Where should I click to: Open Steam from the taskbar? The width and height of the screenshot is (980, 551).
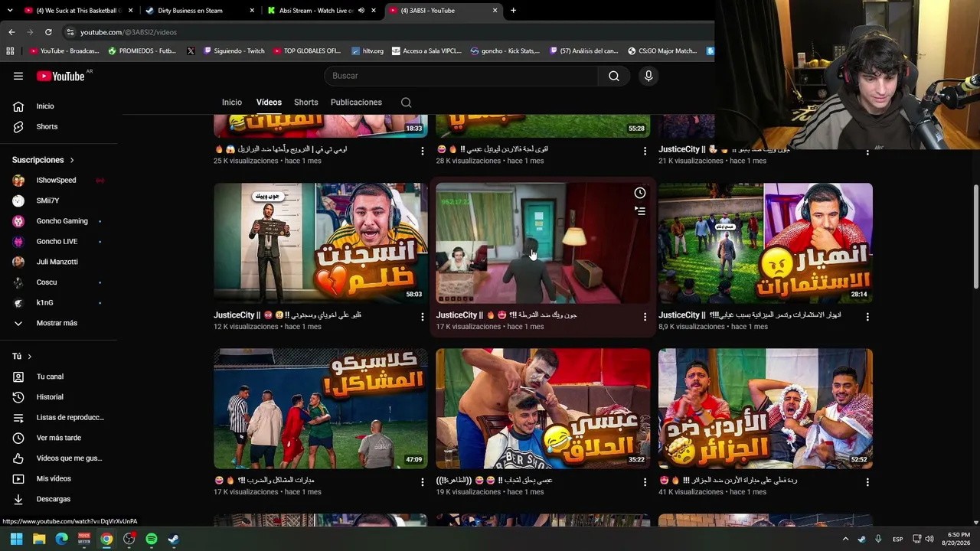pos(174,539)
